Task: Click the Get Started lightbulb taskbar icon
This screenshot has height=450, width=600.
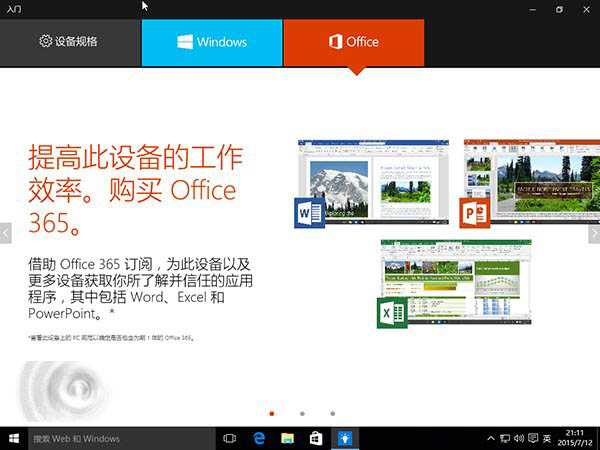Action: 345,439
